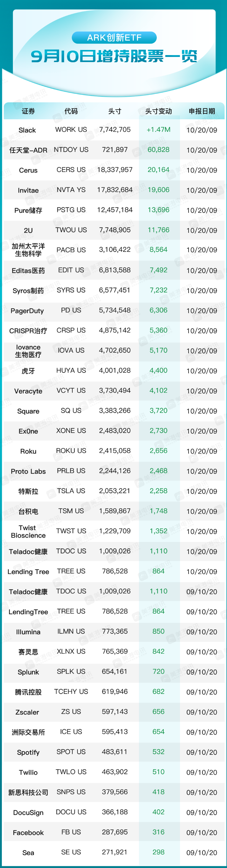Select the Illumina security name
The height and width of the screenshot is (868, 227).
click(x=28, y=632)
